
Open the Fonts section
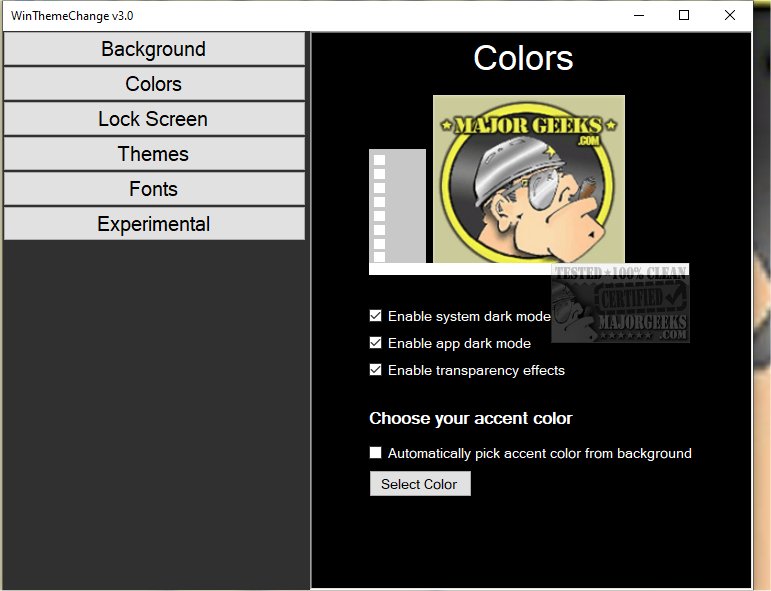154,189
